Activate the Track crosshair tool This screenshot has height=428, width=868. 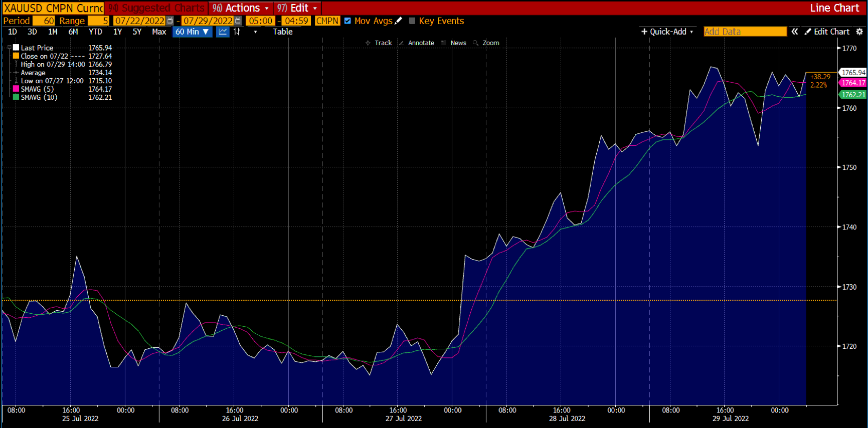pos(379,43)
